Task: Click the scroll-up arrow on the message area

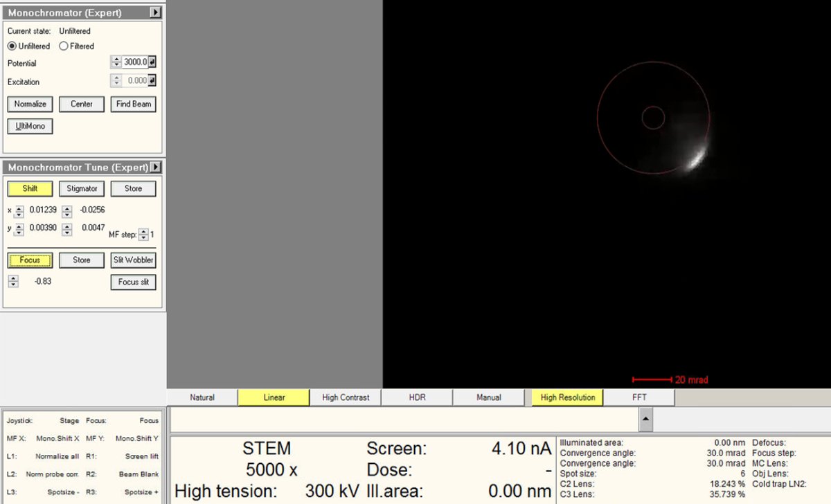Action: point(645,420)
